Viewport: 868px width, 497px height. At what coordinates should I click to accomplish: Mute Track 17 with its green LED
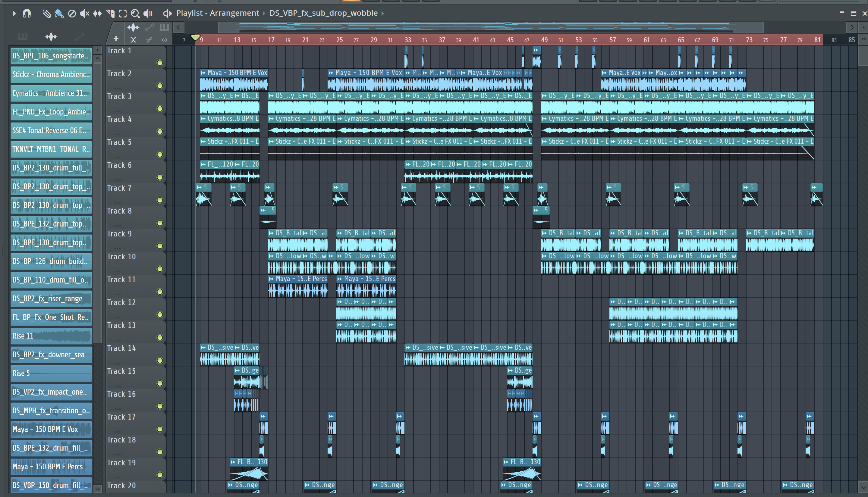pyautogui.click(x=159, y=429)
